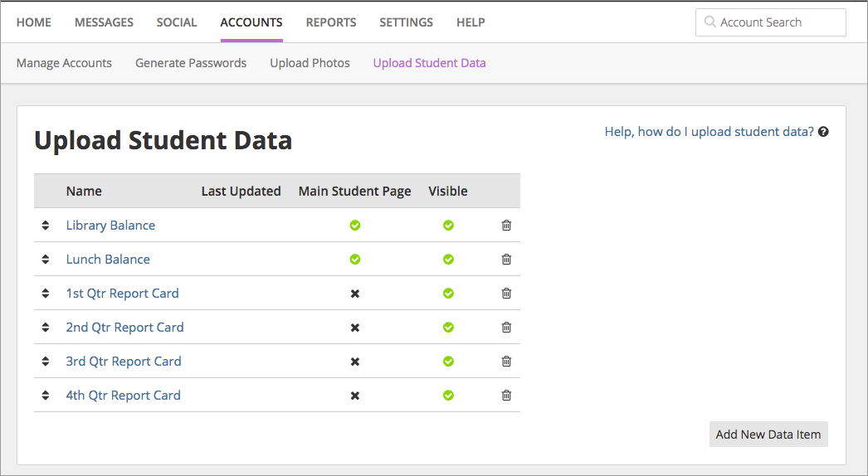868x476 pixels.
Task: Toggle Visible check for 2nd Qtr Report Card
Action: (448, 327)
